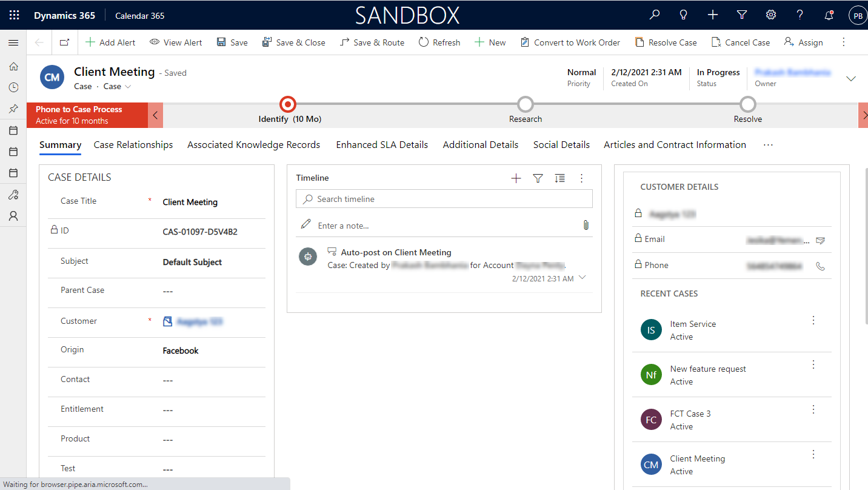The image size is (868, 490).
Task: Open more options for Item Service case
Action: (813, 321)
